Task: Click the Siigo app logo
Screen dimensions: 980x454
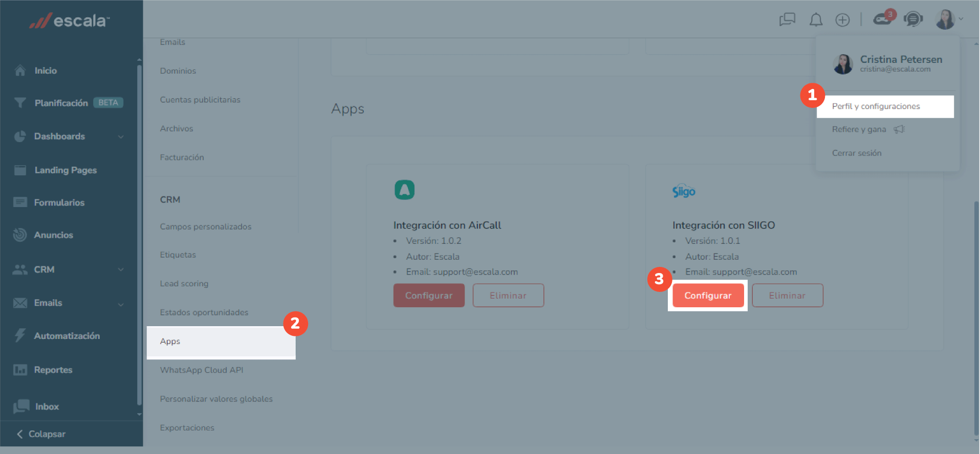Action: click(684, 191)
